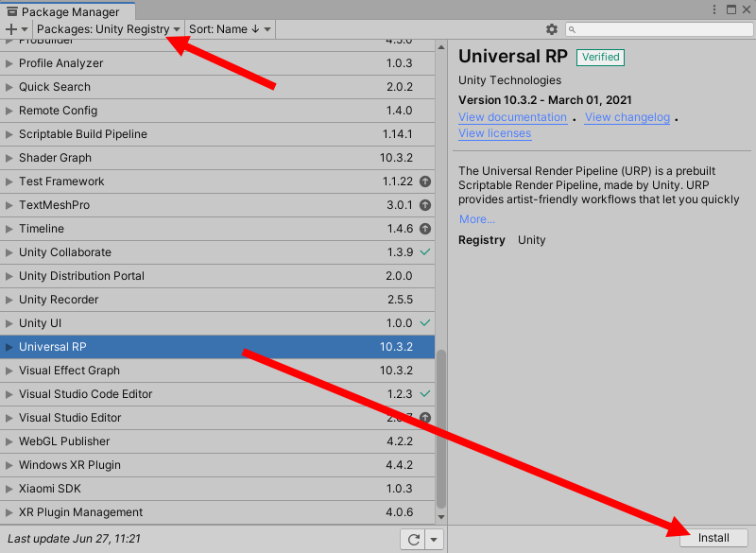This screenshot has height=553, width=756.
Task: Select the Unity Recorder package
Action: coord(217,300)
